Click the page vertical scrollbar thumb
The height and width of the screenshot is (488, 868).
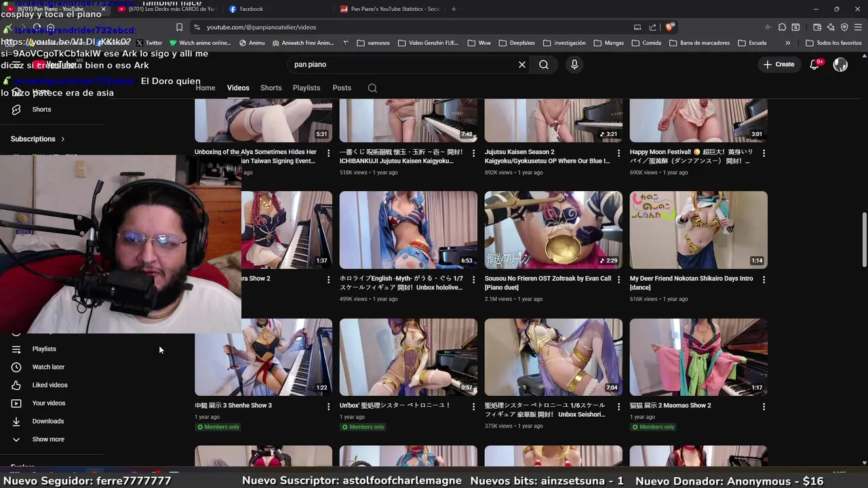[864, 240]
